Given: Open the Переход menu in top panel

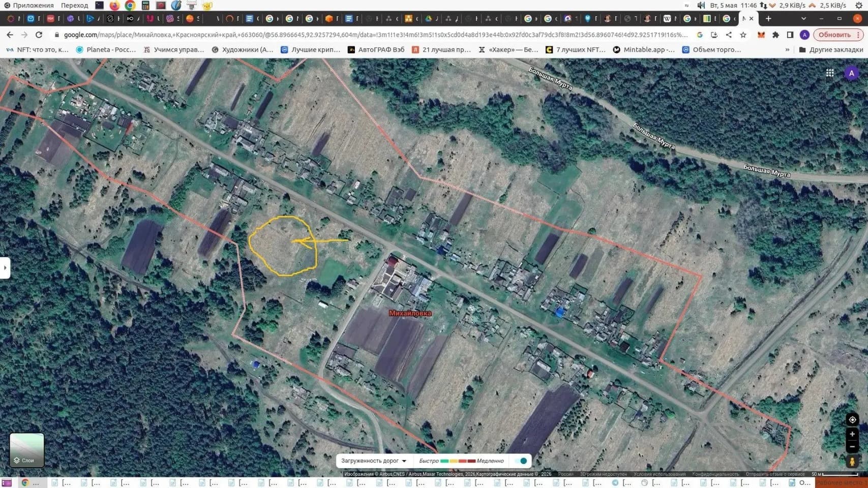Looking at the screenshot, I should point(74,5).
